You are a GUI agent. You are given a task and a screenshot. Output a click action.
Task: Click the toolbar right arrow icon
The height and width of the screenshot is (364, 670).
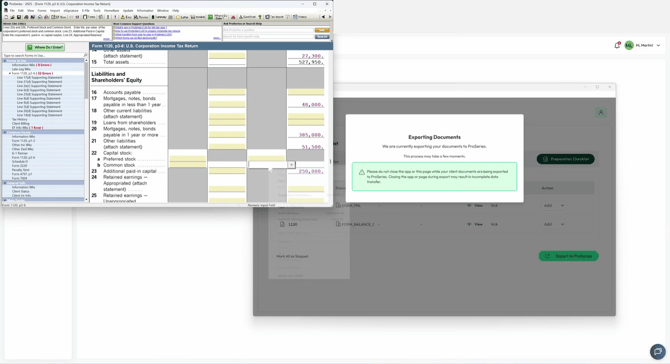click(x=330, y=17)
